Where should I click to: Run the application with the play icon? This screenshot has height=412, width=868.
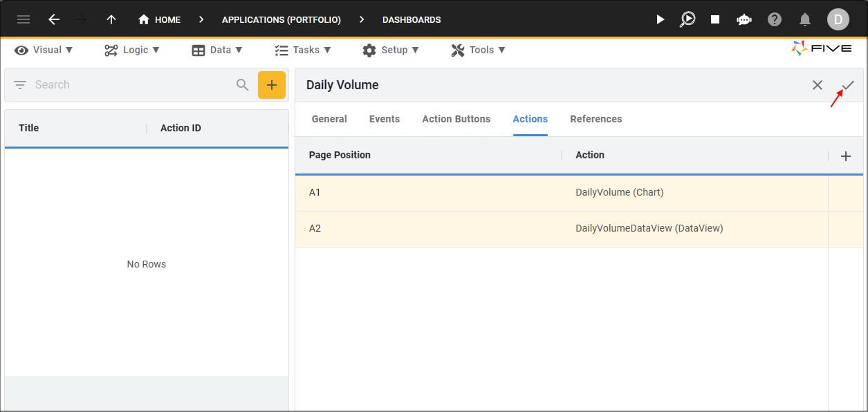tap(660, 19)
